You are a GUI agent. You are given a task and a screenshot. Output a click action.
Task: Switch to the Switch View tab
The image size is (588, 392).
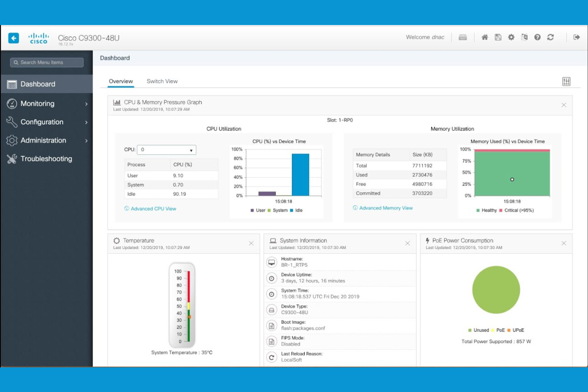point(162,81)
